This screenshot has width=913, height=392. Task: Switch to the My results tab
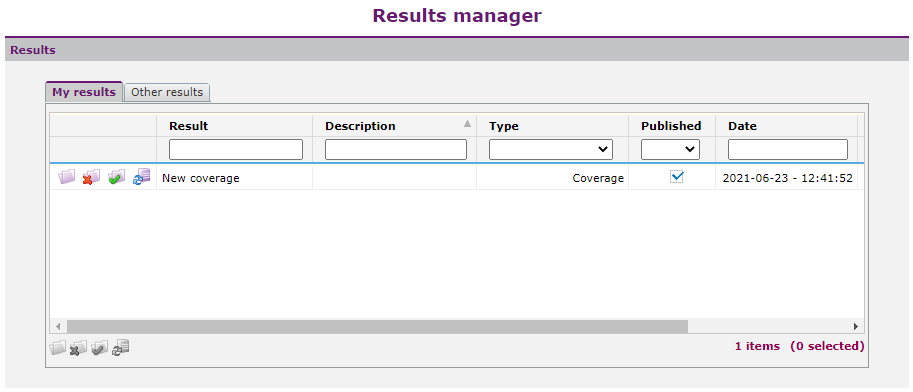pyautogui.click(x=84, y=92)
